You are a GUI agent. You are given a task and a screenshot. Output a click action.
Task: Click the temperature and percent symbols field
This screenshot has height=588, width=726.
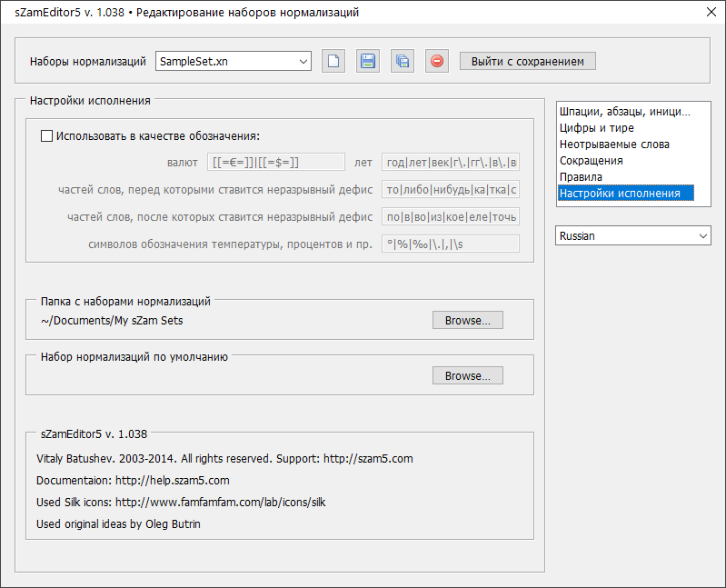(x=451, y=244)
